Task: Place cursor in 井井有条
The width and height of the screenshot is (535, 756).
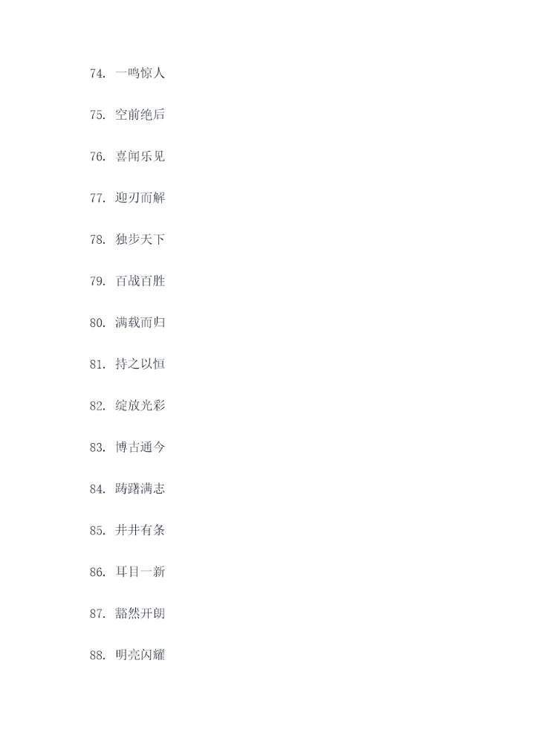Action: point(140,532)
